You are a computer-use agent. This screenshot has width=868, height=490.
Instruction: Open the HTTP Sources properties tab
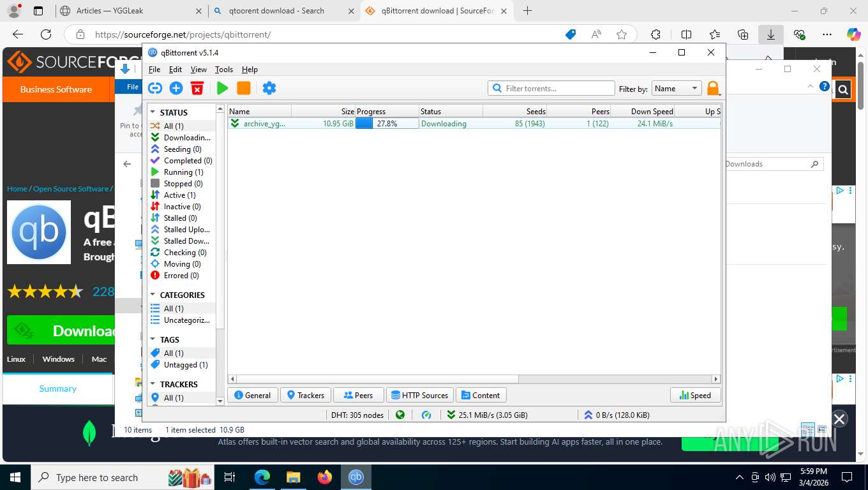420,396
